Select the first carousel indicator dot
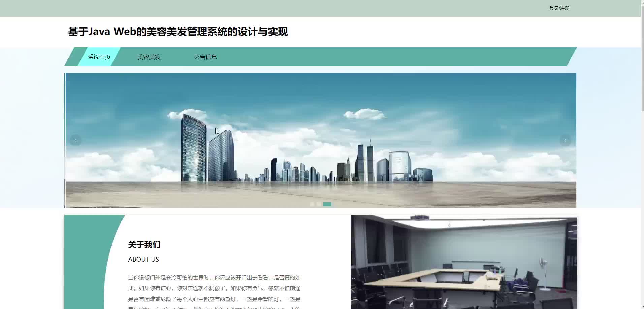 click(x=312, y=204)
